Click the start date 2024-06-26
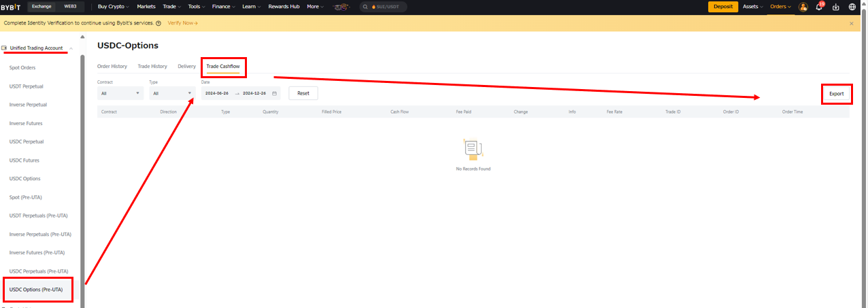The height and width of the screenshot is (308, 868). click(x=217, y=93)
